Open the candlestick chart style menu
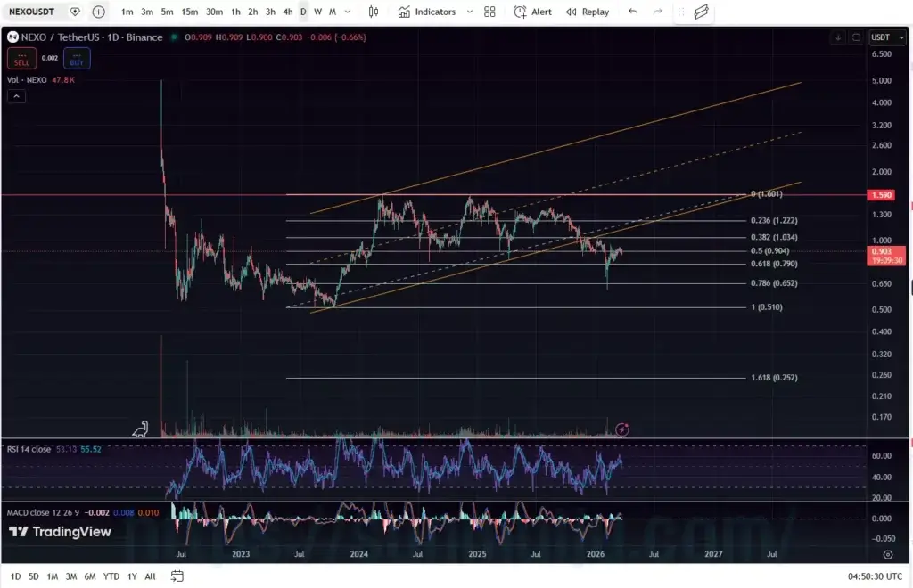 tap(374, 12)
